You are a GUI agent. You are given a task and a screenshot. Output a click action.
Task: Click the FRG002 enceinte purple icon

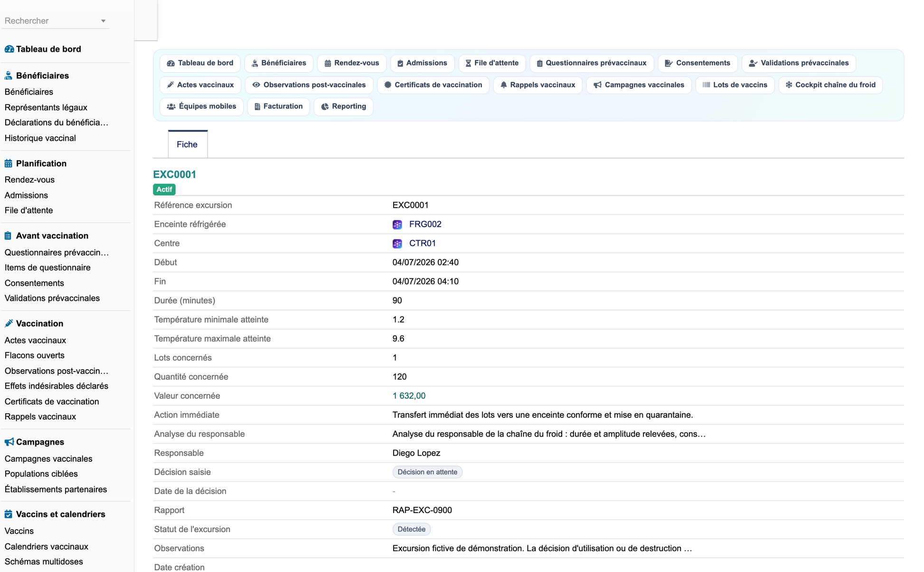tap(397, 224)
